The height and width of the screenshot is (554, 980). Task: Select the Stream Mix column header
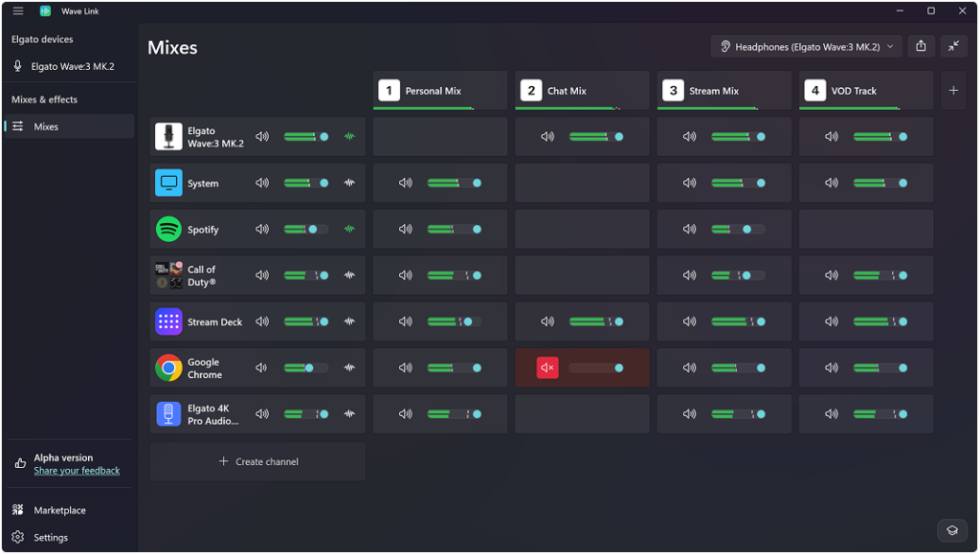point(724,91)
